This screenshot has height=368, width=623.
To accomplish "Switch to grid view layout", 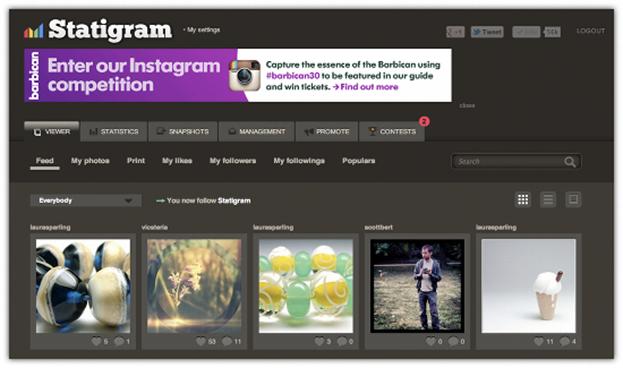I will [523, 199].
